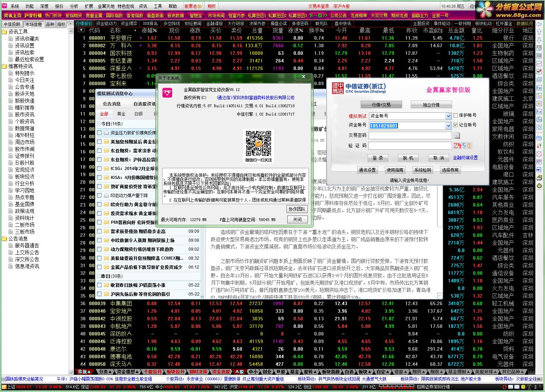This screenshot has width=545, height=392.
Task: Click the F10 icon in right toolbar
Action: pos(539,88)
